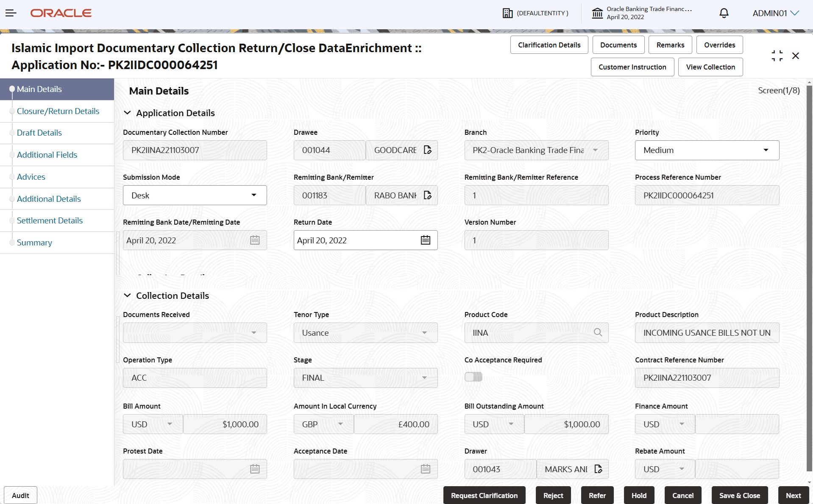Collapse screen with the minimize-view icon

click(x=777, y=56)
